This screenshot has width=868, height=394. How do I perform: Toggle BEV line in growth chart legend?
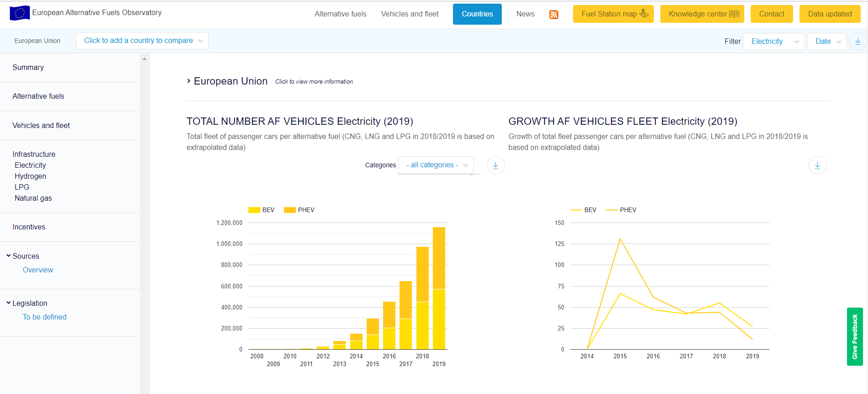[583, 210]
